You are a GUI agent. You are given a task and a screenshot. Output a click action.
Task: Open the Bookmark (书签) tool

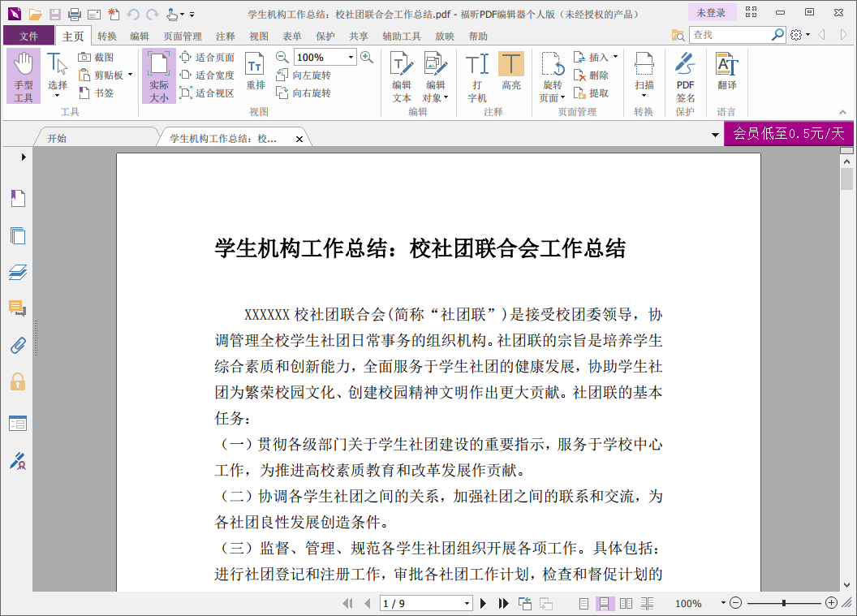[x=97, y=93]
